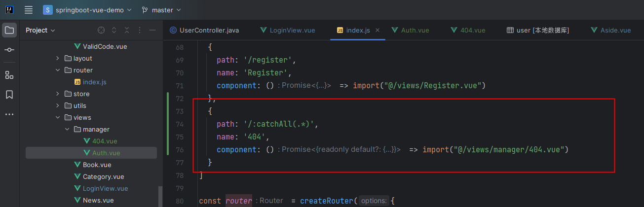Open the Project tool window icon
This screenshot has width=644, height=207.
point(9,31)
